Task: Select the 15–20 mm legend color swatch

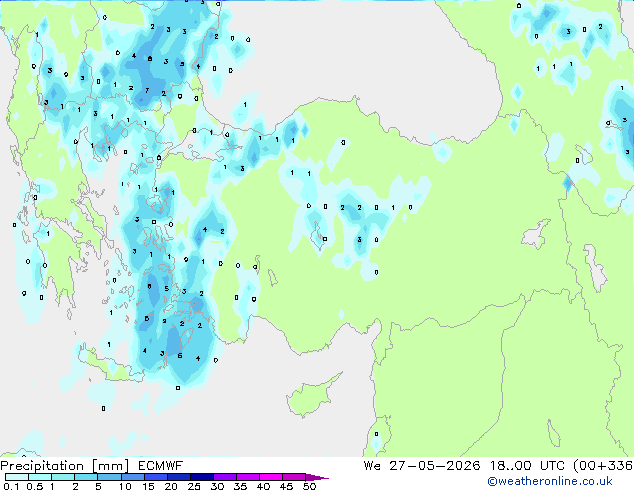Action: point(155,477)
